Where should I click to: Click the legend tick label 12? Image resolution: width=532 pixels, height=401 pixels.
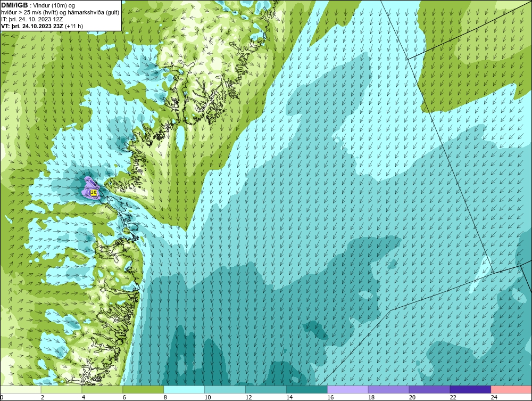pyautogui.click(x=248, y=397)
